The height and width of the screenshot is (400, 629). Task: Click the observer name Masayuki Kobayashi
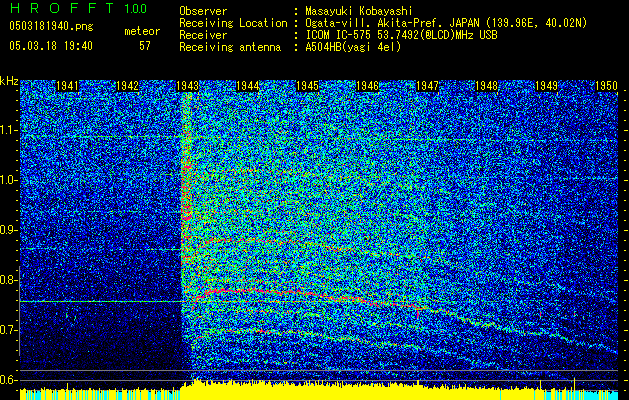(359, 11)
